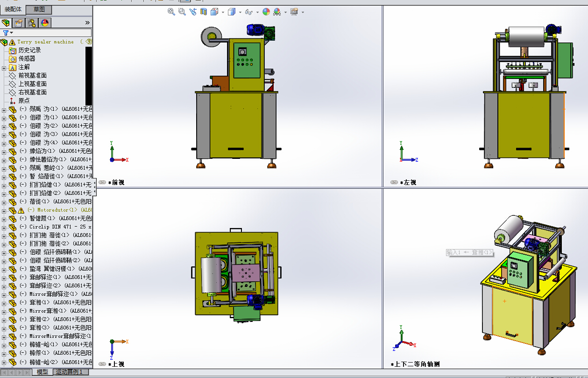Image resolution: width=588 pixels, height=378 pixels.
Task: Select the MirrorMirror component in tree
Action: [56, 336]
